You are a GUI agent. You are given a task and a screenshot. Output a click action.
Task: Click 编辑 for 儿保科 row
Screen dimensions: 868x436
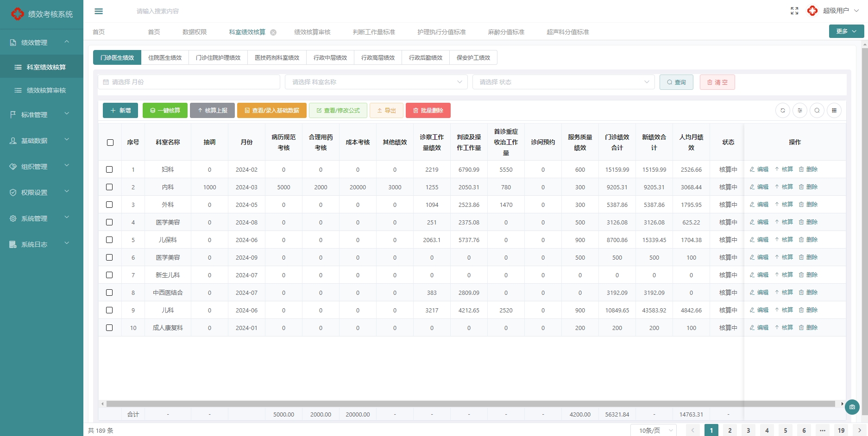click(x=759, y=240)
